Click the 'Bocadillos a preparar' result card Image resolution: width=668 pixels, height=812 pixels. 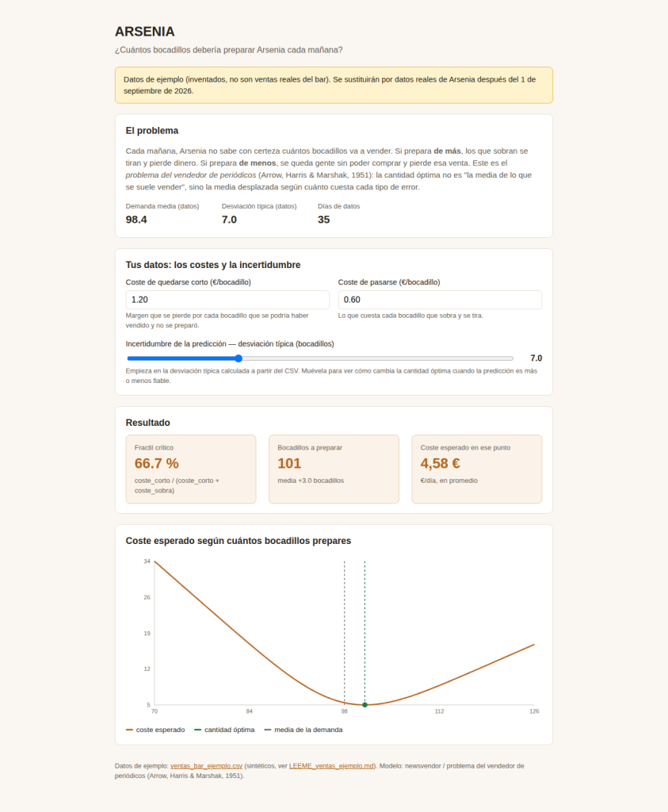click(x=334, y=469)
